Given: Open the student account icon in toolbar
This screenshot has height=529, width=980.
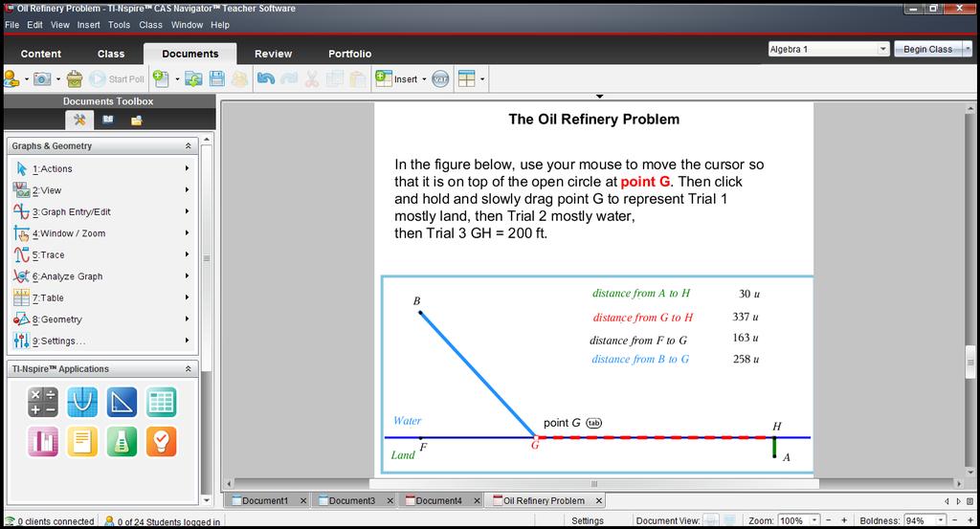Looking at the screenshot, I should point(11,78).
